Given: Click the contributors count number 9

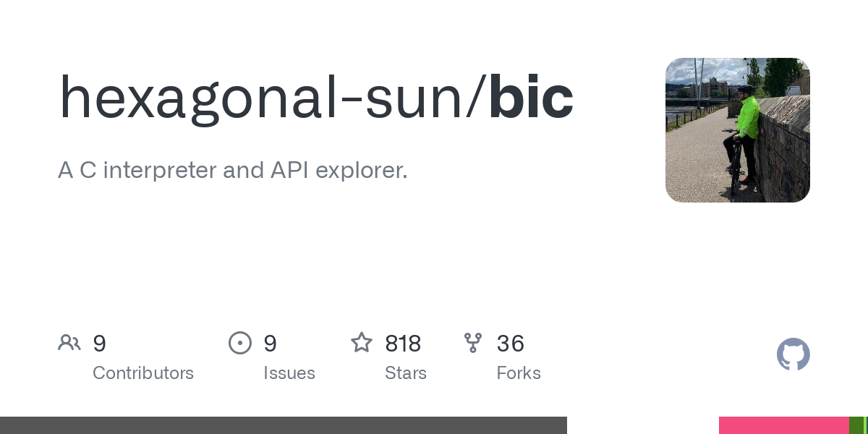Looking at the screenshot, I should click(100, 344).
